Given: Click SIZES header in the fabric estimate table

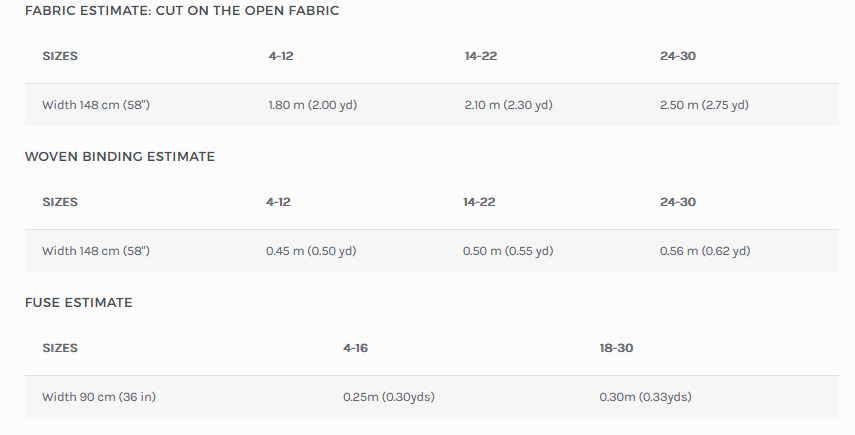Looking at the screenshot, I should (x=60, y=56).
